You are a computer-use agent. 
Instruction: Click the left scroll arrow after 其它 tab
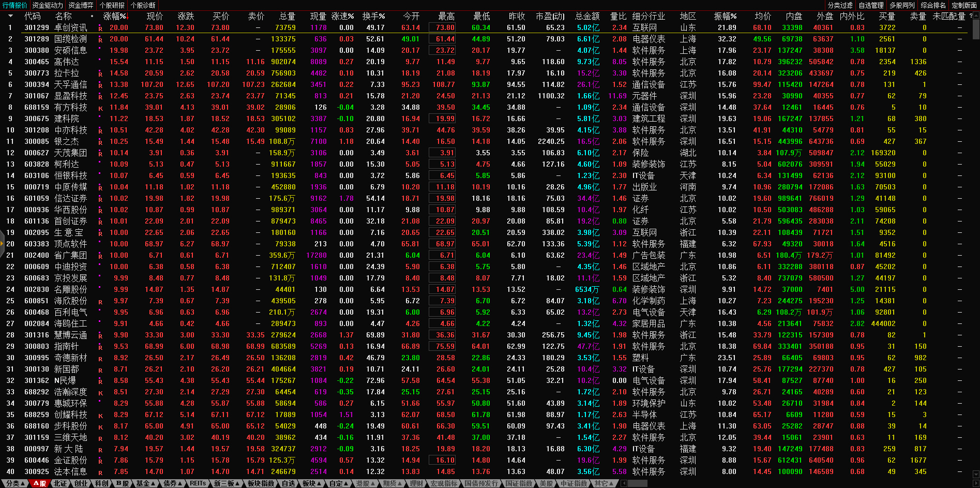click(x=624, y=483)
